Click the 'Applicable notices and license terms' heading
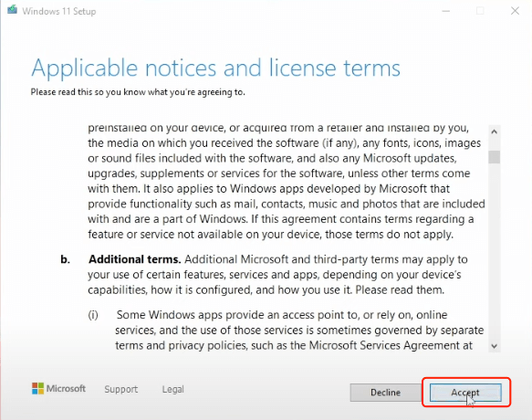 (215, 68)
